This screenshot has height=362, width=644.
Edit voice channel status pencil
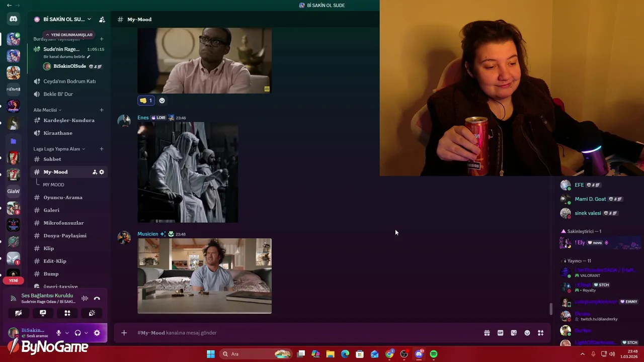pos(89,57)
